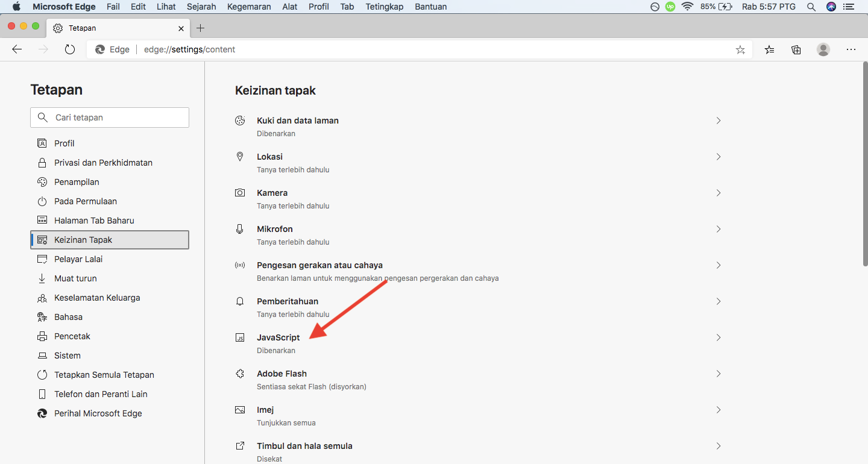The height and width of the screenshot is (464, 868).
Task: Click the back navigation arrow
Action: click(x=17, y=49)
